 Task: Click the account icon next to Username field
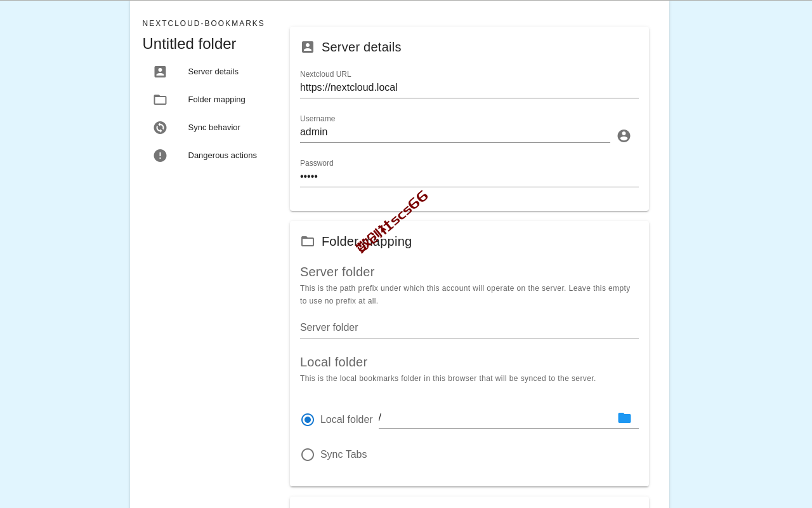[624, 136]
